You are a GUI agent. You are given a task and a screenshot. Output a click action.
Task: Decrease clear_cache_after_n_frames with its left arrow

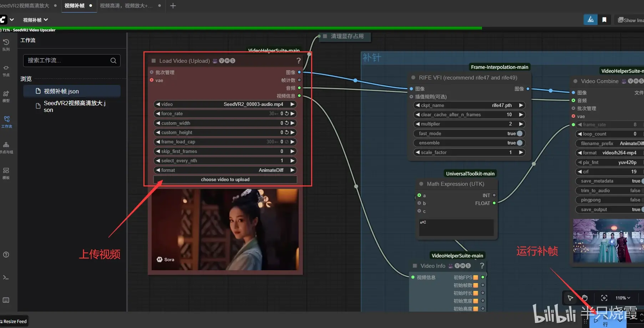[417, 115]
